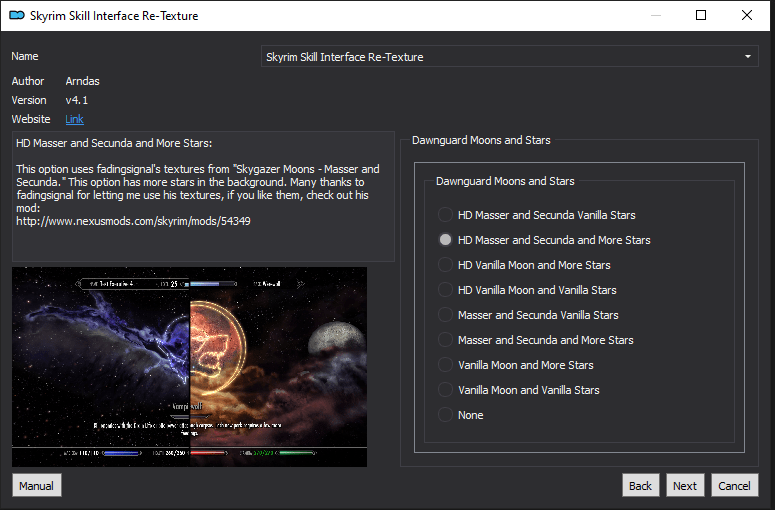The height and width of the screenshot is (510, 775).
Task: Click the option description text box
Action: 203,196
